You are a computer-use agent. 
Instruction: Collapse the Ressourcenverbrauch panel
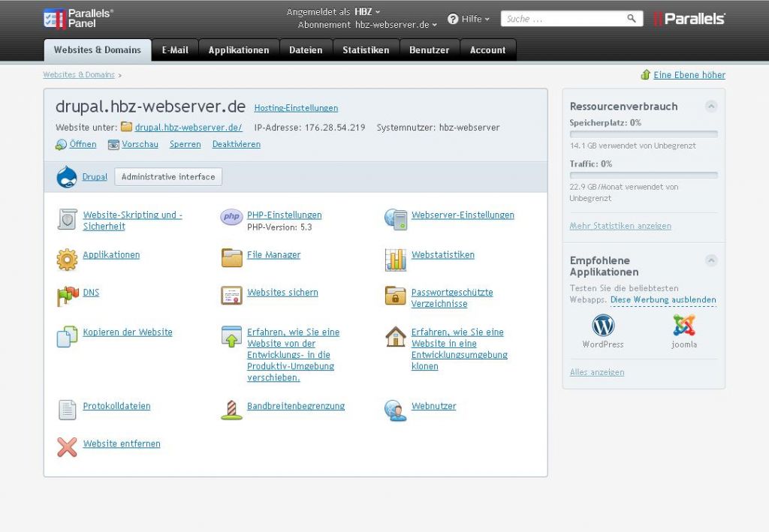(711, 107)
